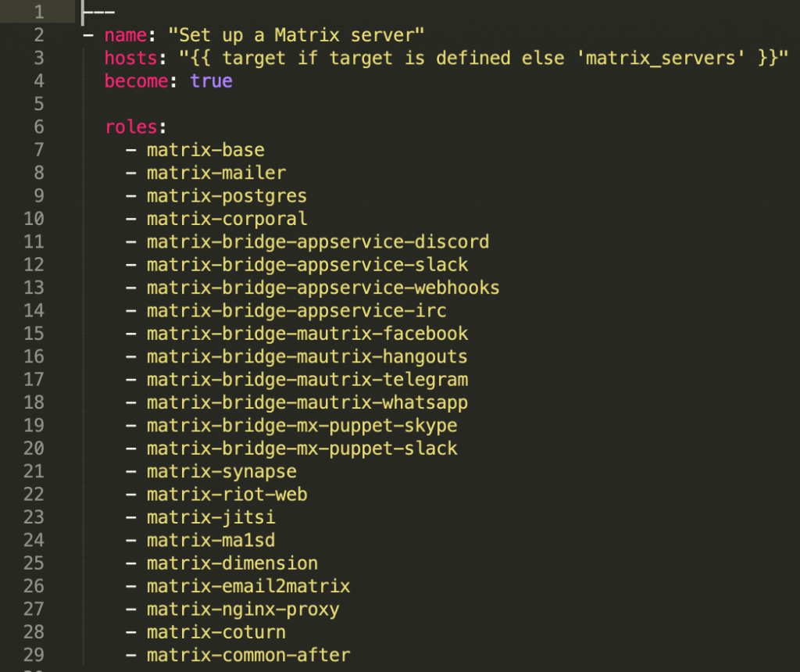
Task: Place cursor on the 'name' key
Action: pos(126,35)
